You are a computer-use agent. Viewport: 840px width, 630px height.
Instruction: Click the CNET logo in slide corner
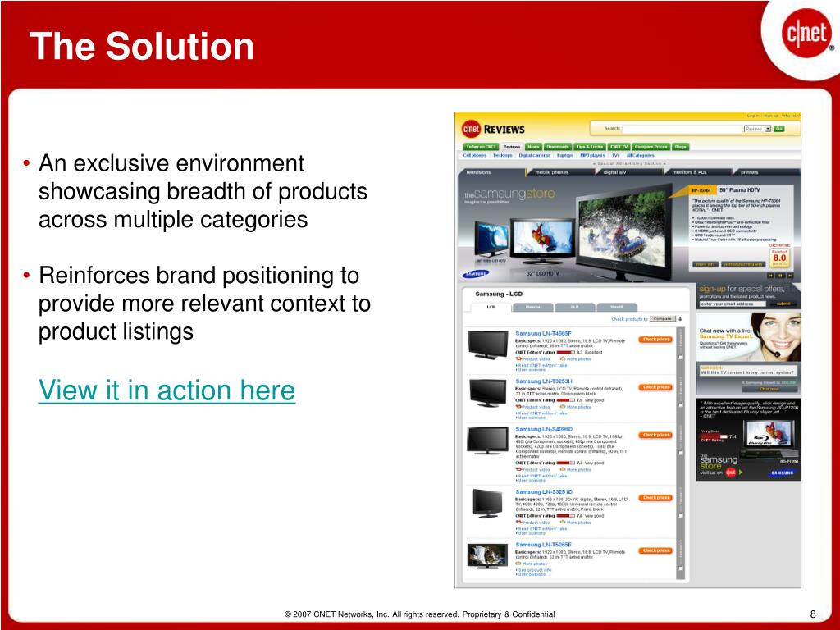click(x=807, y=34)
